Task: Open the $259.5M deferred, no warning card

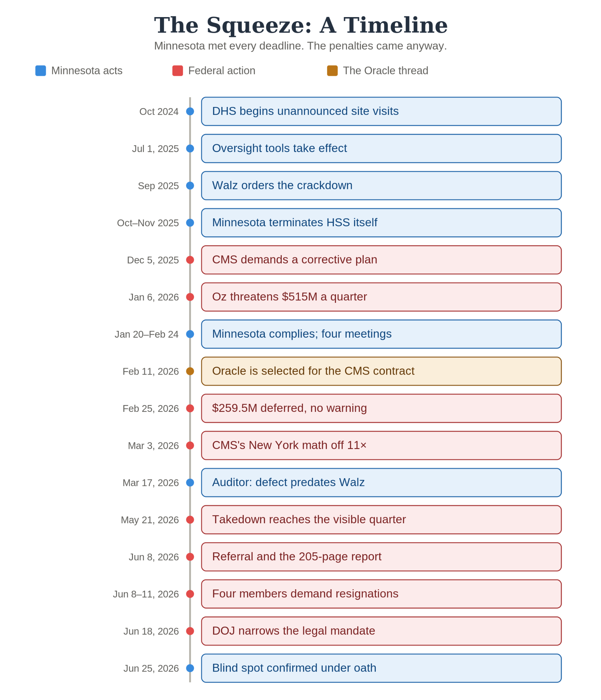Action: pos(381,408)
